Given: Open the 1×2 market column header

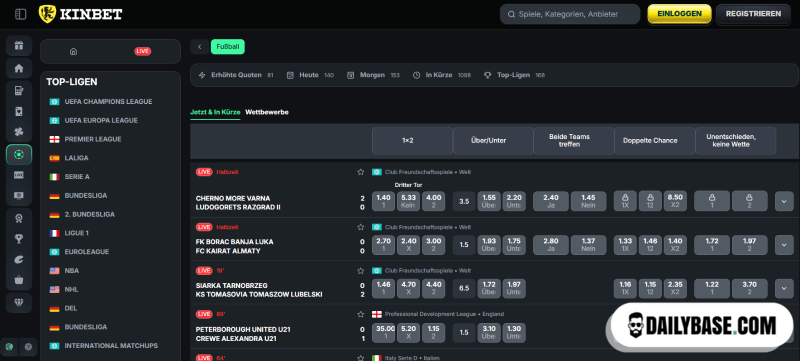Looking at the screenshot, I should pyautogui.click(x=412, y=141).
